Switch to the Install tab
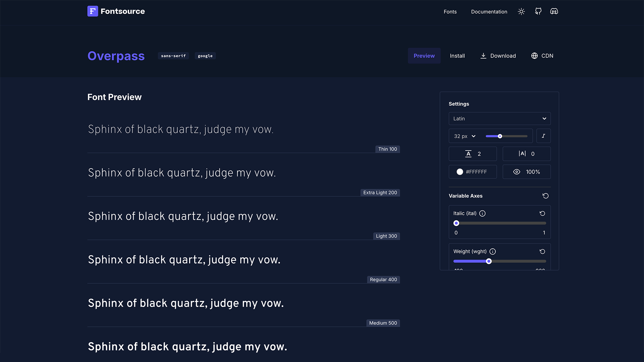This screenshot has height=362, width=644. (x=457, y=56)
